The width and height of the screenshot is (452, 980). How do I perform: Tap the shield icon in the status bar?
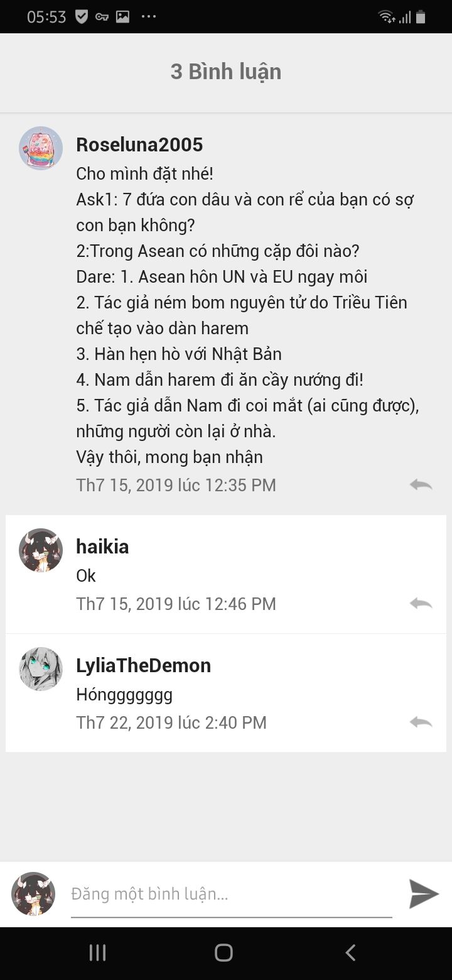[x=81, y=17]
